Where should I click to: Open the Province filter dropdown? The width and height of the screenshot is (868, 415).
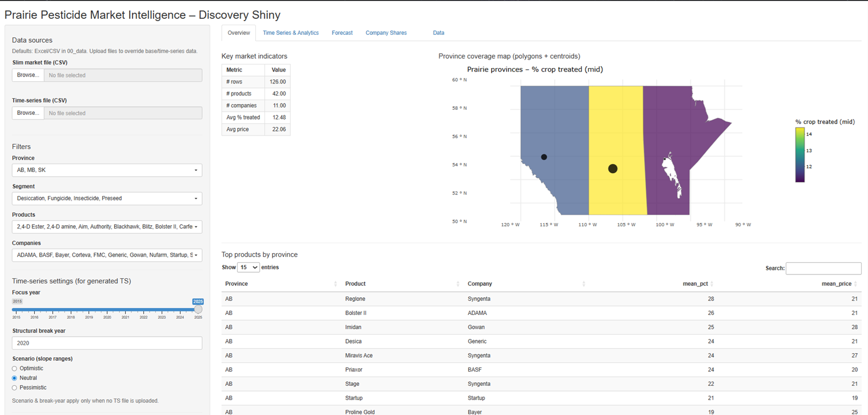(x=107, y=170)
